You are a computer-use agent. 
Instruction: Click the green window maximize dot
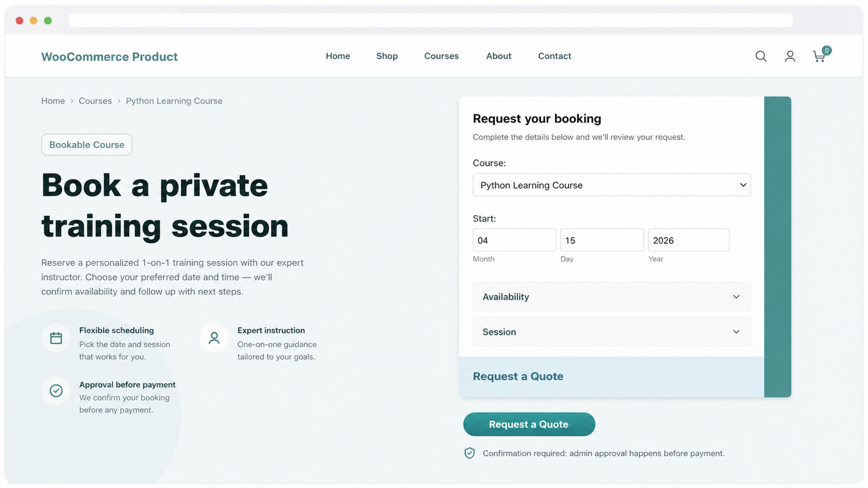[x=48, y=21]
